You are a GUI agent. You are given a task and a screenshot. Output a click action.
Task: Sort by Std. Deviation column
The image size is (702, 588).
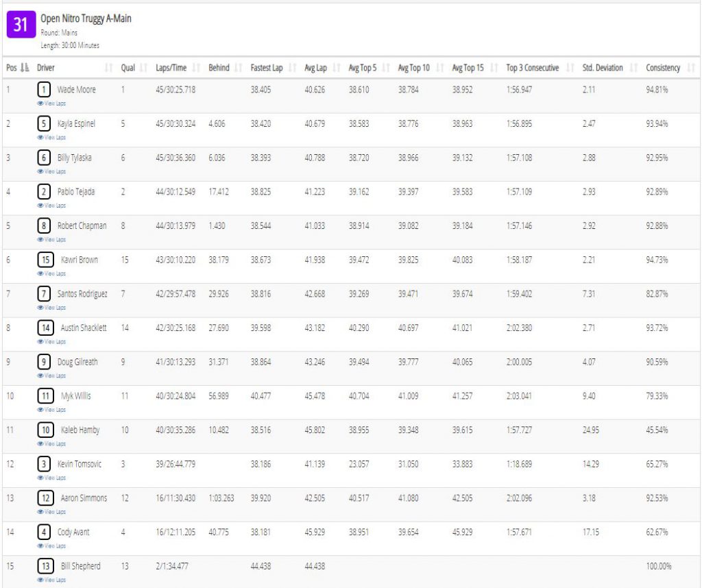click(x=602, y=68)
